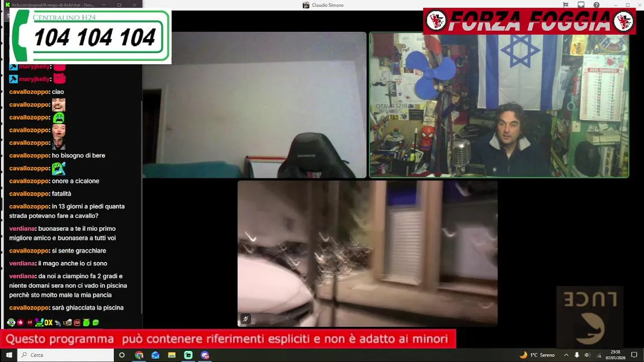Screen dimensions: 644x362
Task: Click the green sick face emote message
Action: 59,118
